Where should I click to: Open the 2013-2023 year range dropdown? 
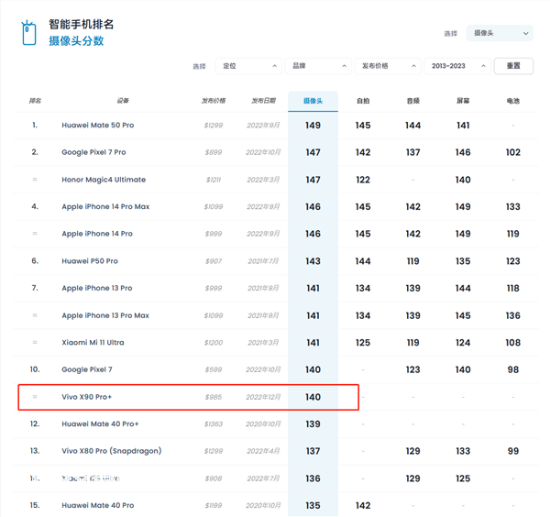pos(457,66)
